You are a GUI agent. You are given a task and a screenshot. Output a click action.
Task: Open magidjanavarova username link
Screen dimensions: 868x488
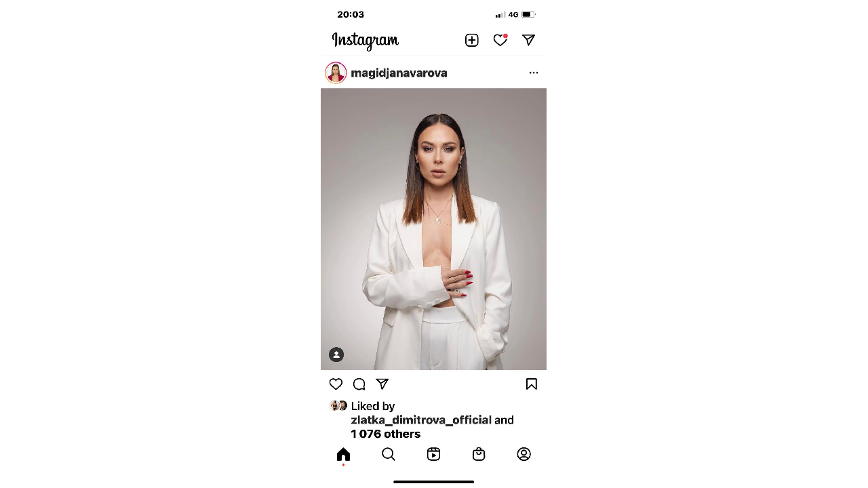[399, 73]
